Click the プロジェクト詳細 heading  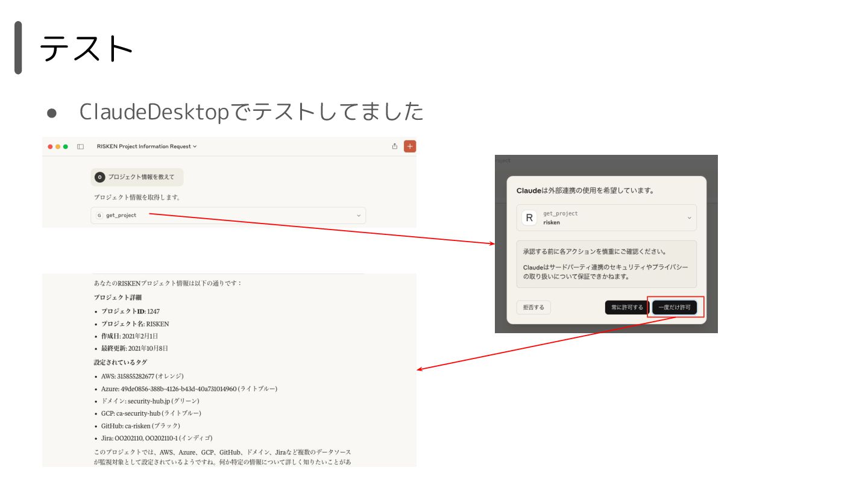(118, 298)
